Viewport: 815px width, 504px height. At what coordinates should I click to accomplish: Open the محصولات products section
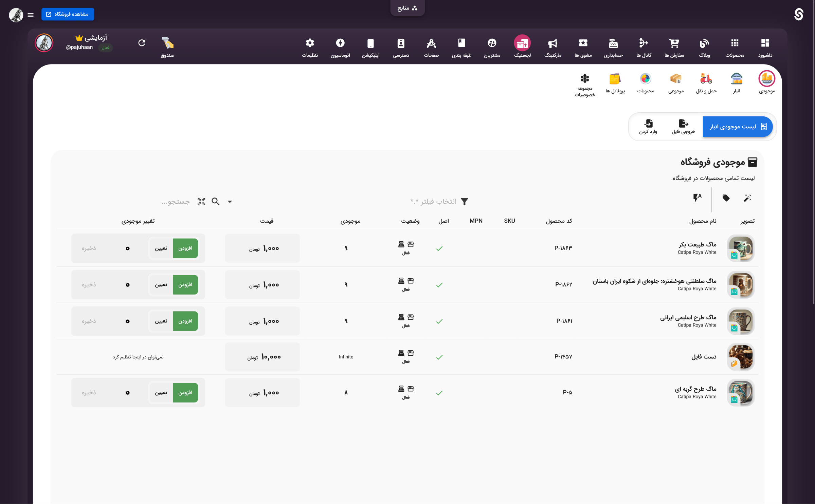click(x=735, y=48)
